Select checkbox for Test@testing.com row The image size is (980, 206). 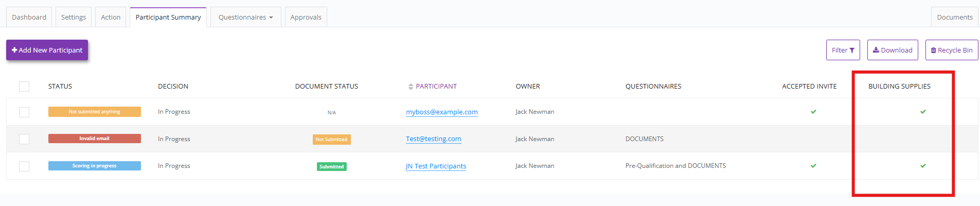tap(24, 139)
